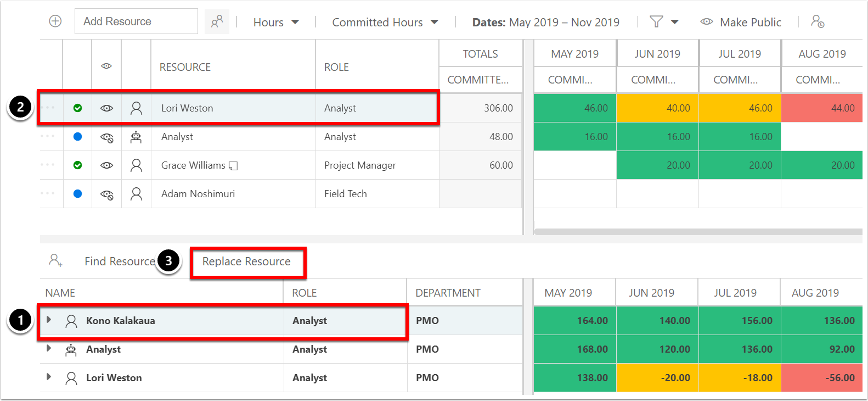Click -20.00 JUN cell for lower Lori Weston

[657, 378]
